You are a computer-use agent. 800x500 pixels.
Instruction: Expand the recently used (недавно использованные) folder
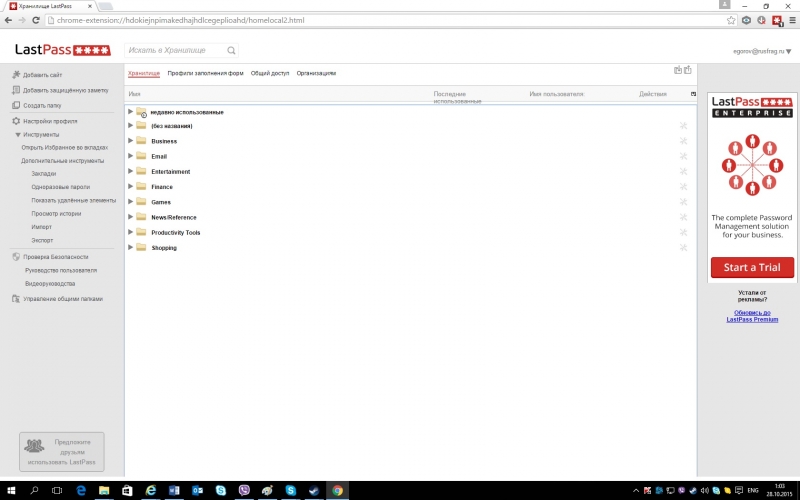(x=131, y=111)
